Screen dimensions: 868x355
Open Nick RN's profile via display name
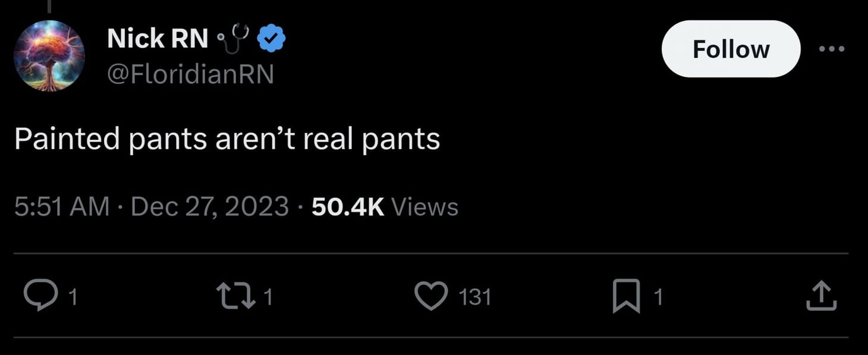point(157,37)
